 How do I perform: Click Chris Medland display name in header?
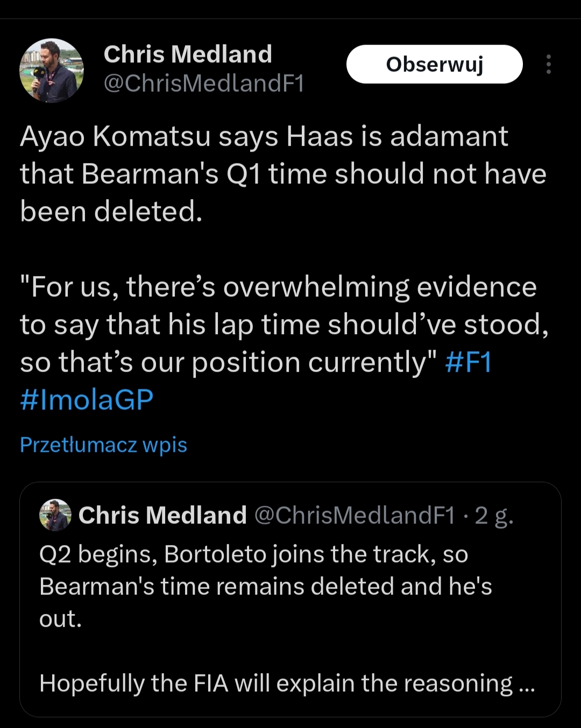[188, 54]
